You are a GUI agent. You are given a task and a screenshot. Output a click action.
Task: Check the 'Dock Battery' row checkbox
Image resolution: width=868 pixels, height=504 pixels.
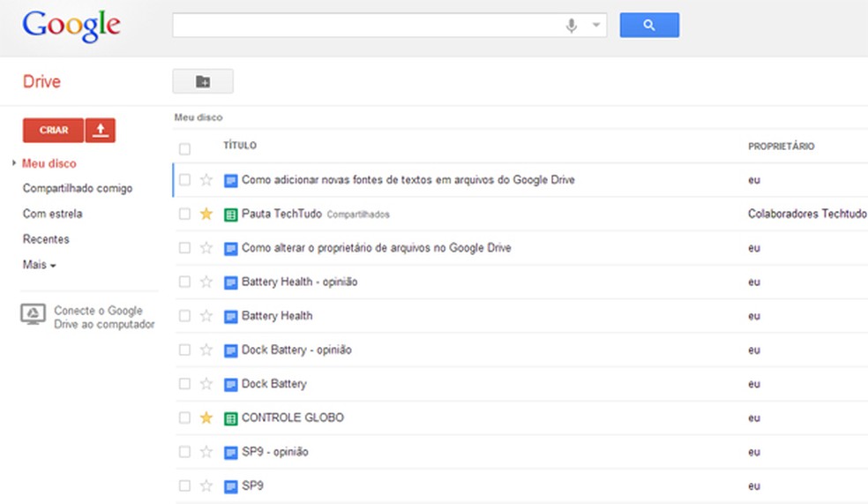(184, 384)
